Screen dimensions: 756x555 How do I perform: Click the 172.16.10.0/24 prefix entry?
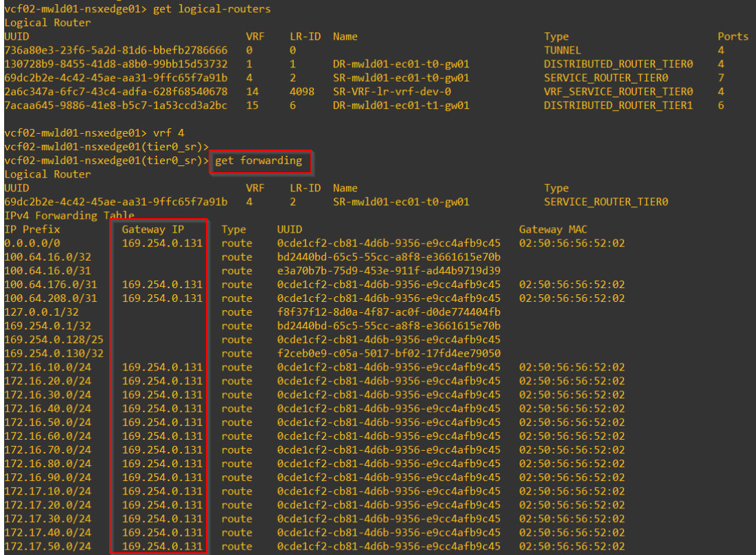point(47,367)
